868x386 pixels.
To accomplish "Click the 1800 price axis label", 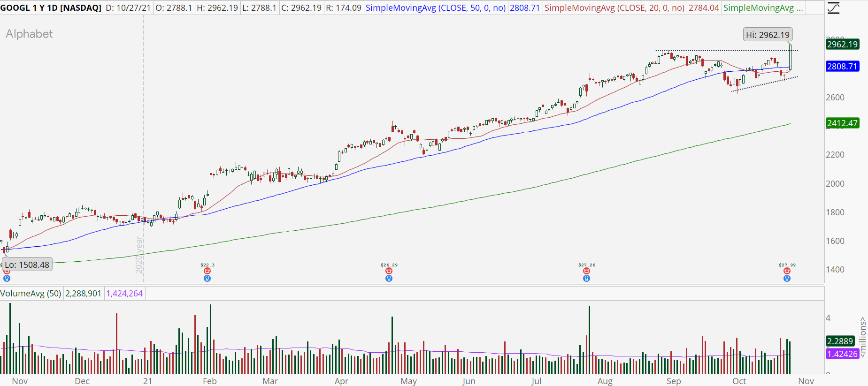I will coord(835,212).
